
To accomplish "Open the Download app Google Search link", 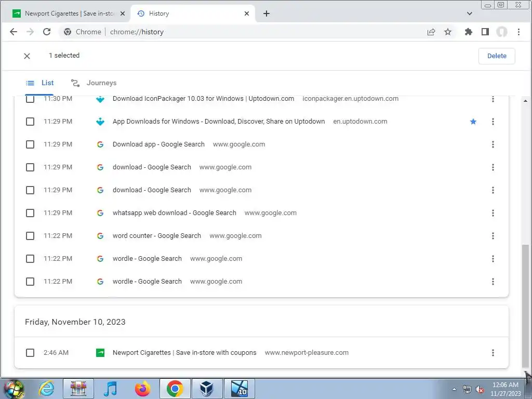I will tap(158, 144).
